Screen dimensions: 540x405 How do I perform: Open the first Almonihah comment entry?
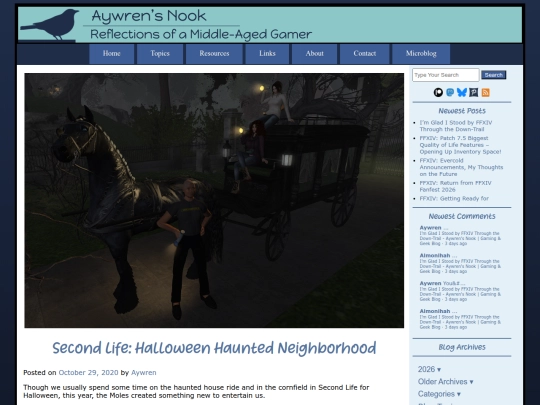point(460,264)
